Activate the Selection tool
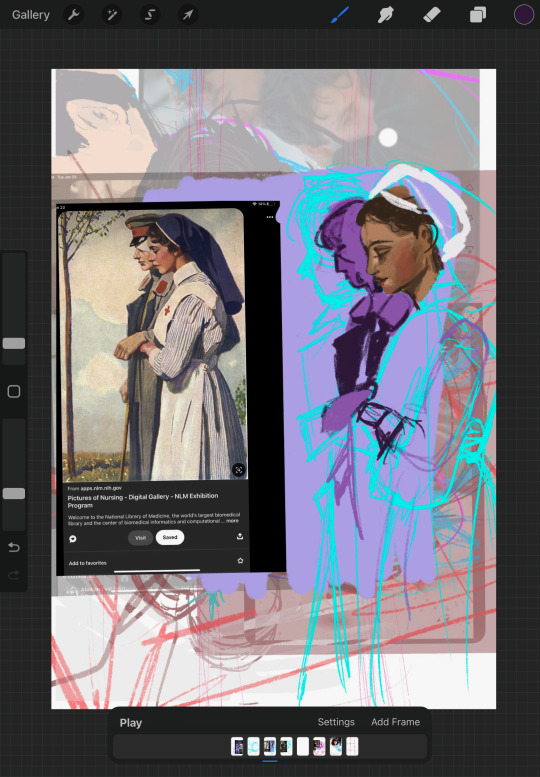Image resolution: width=540 pixels, height=777 pixels. 150,15
